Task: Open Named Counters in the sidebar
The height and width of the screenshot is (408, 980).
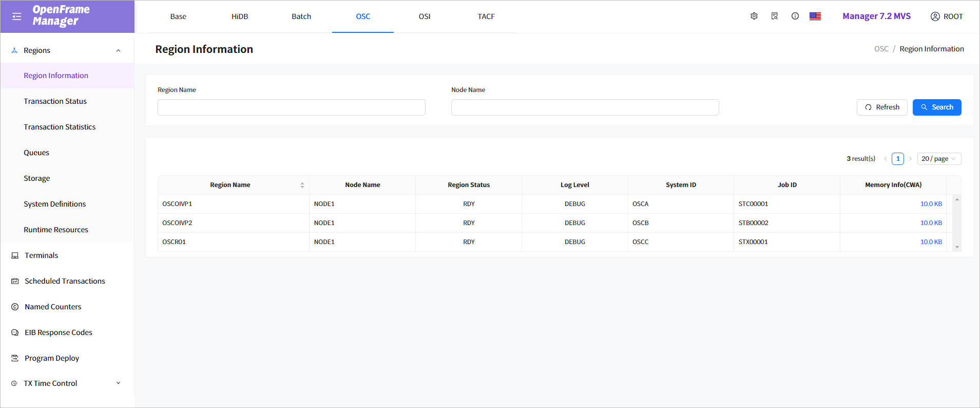Action: tap(52, 307)
